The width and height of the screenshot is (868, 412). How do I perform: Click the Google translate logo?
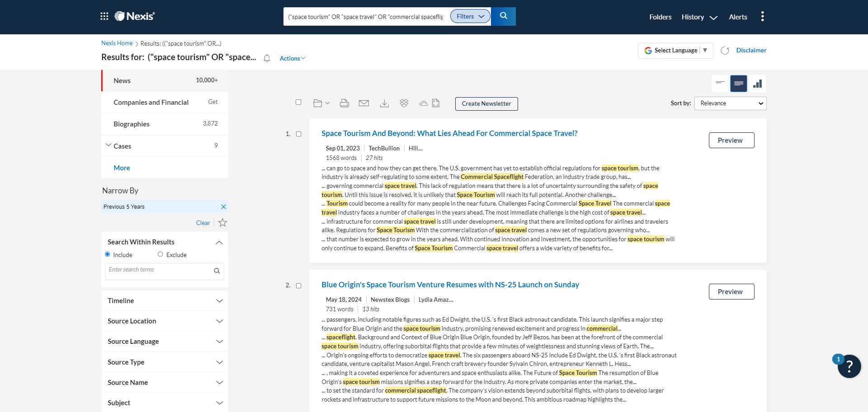click(x=648, y=51)
